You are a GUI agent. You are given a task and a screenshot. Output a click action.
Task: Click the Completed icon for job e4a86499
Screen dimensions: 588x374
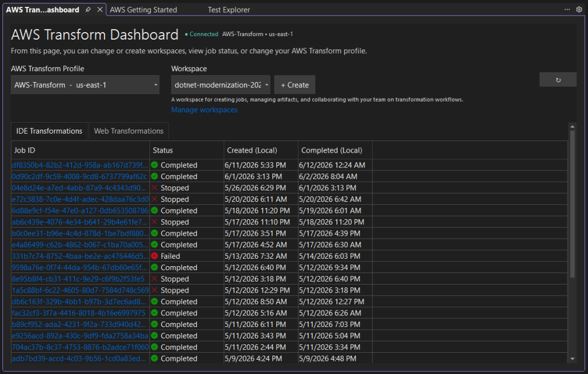[154, 245]
